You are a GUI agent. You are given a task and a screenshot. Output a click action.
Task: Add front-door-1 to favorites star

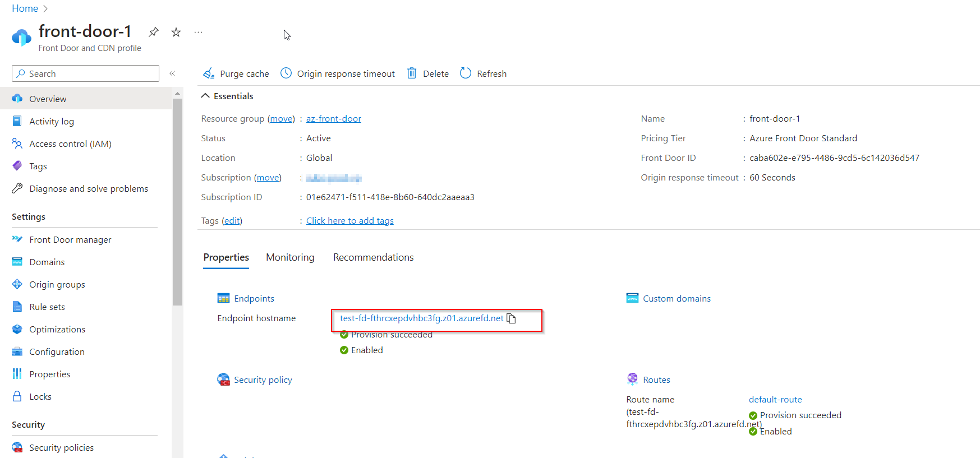click(x=176, y=32)
